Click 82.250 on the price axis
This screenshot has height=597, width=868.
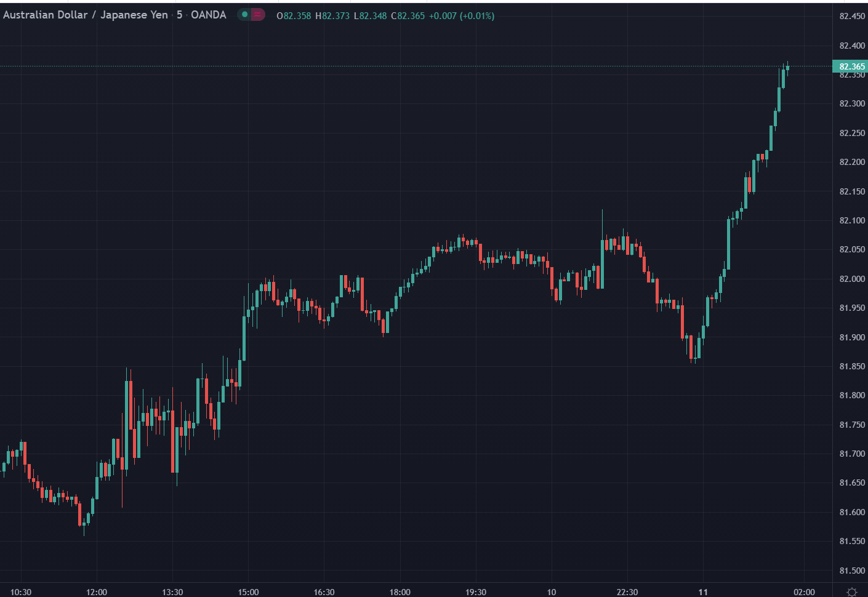click(x=852, y=133)
